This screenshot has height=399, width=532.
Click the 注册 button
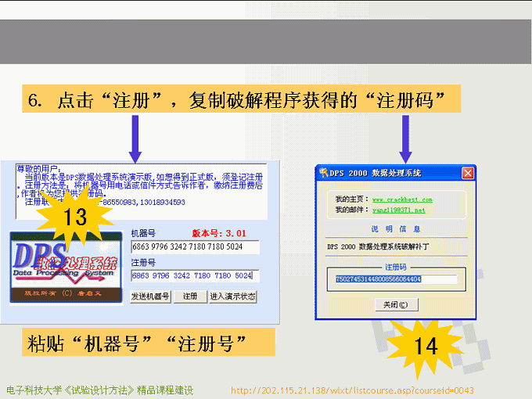pyautogui.click(x=190, y=297)
